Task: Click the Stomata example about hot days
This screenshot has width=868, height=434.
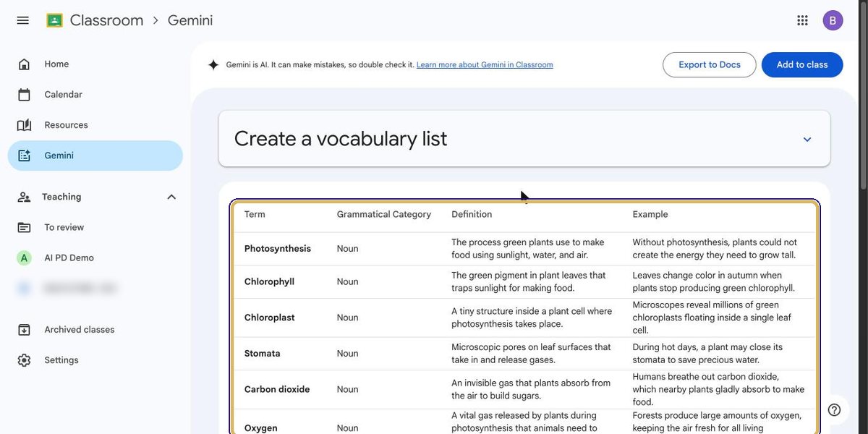Action: pyautogui.click(x=707, y=354)
